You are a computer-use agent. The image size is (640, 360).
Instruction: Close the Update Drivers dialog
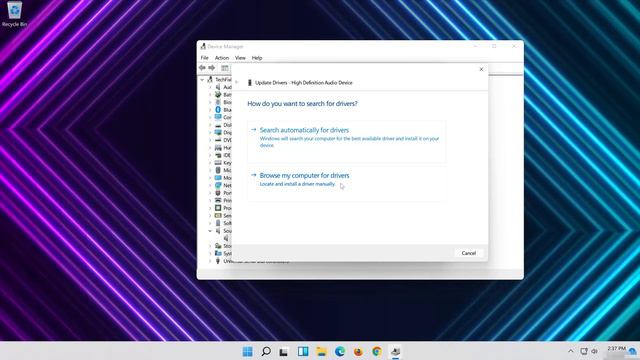481,69
